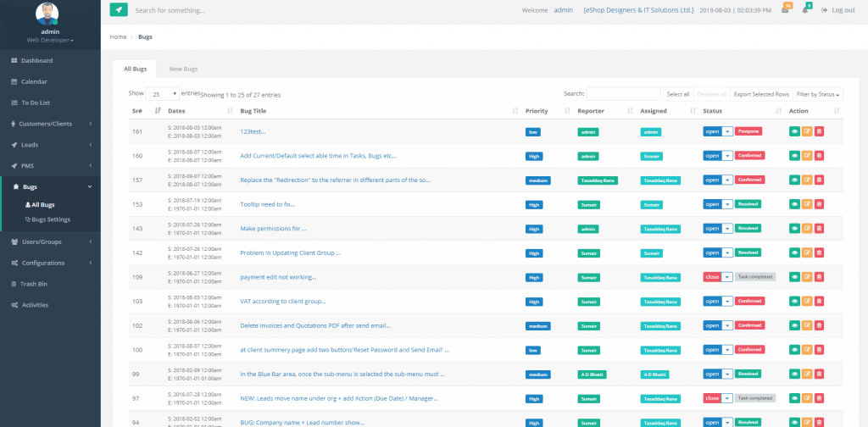Open the mail notifications icon

point(786,10)
